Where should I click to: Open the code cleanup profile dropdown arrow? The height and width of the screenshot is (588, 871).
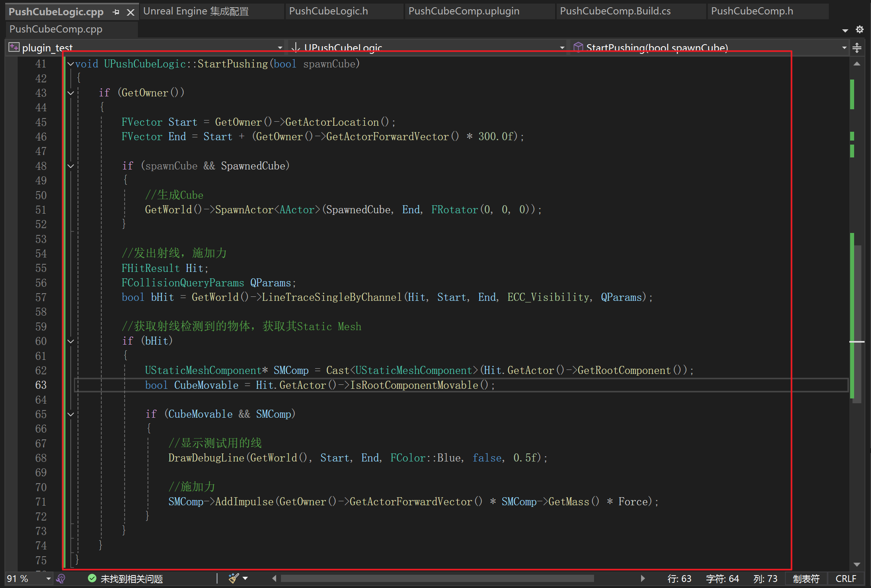pyautogui.click(x=245, y=578)
